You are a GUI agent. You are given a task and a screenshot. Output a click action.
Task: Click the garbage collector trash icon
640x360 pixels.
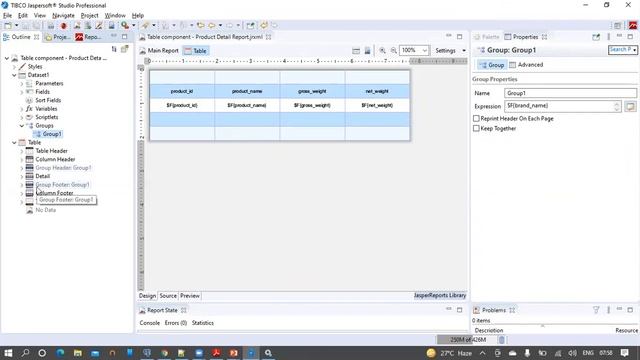[x=502, y=340]
